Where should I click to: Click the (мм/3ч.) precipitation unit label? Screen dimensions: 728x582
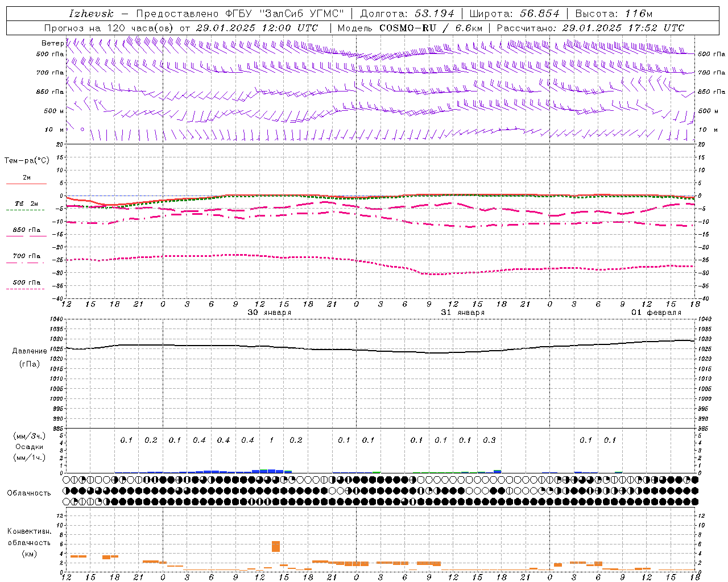(x=30, y=436)
